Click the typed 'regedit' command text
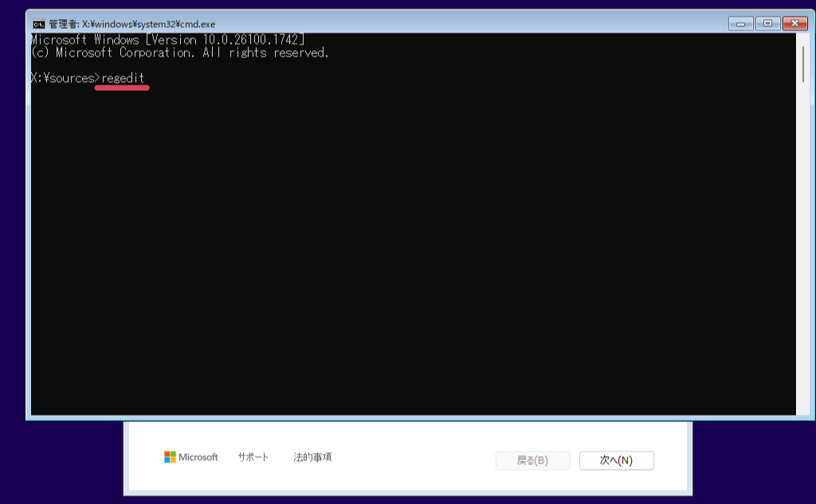The image size is (816, 504). coord(123,78)
